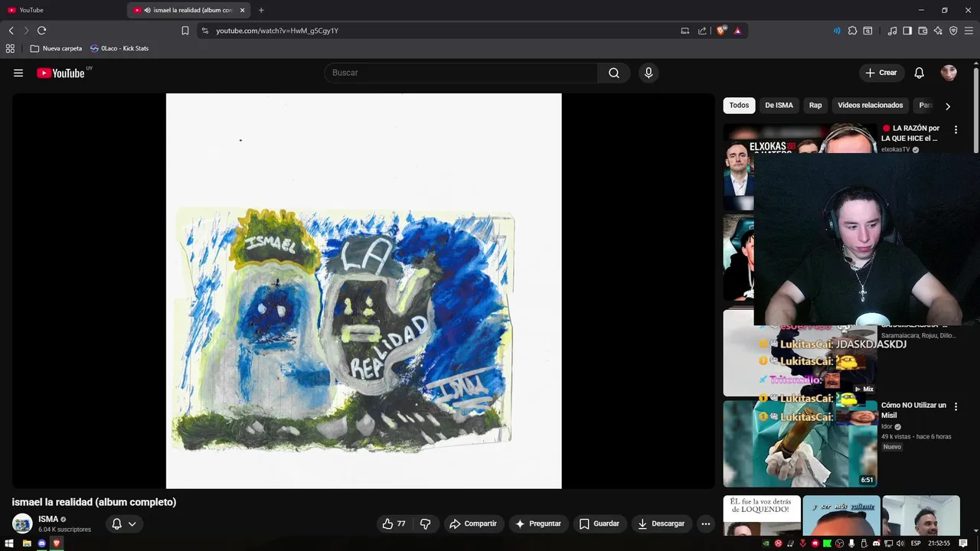Open the 0Laco - Kick Stats bookmark

[x=119, y=48]
